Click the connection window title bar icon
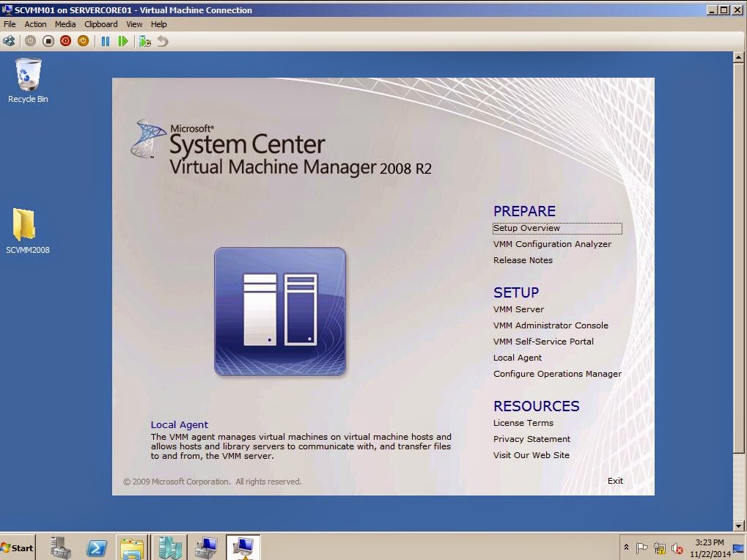Image resolution: width=747 pixels, height=560 pixels. click(7, 10)
